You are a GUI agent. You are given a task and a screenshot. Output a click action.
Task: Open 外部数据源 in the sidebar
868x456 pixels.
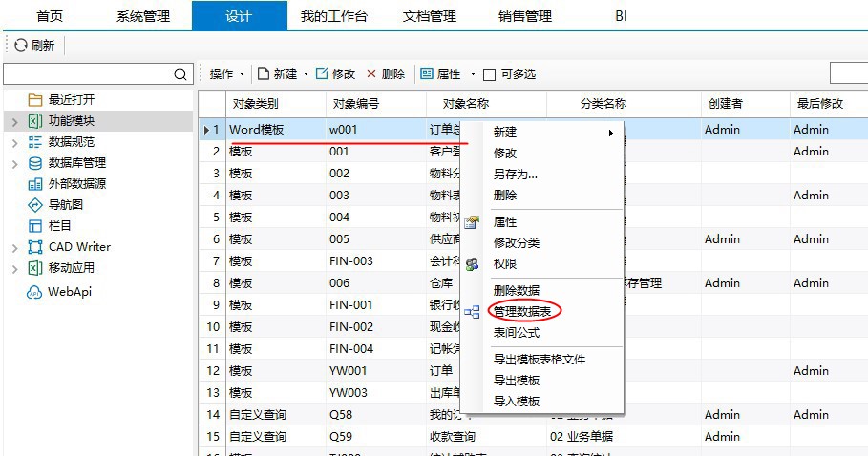[76, 184]
